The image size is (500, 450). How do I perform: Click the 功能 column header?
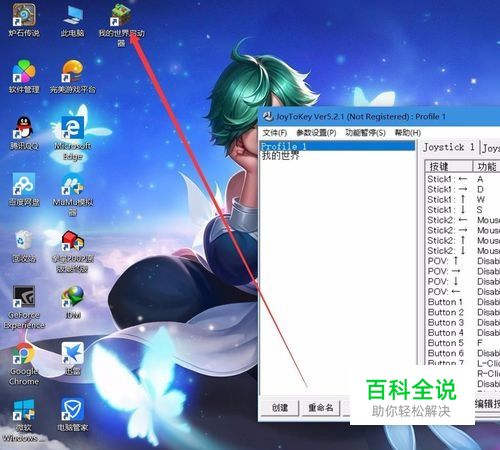click(487, 166)
